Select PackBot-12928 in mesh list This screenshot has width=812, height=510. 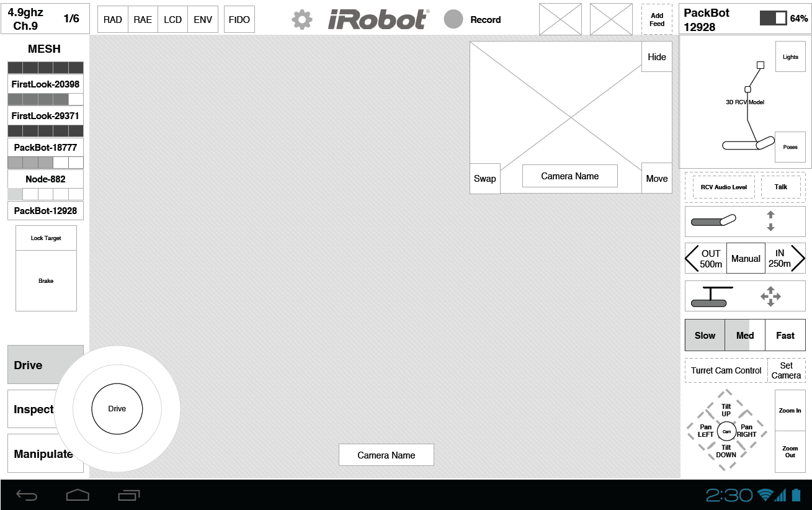tap(45, 210)
